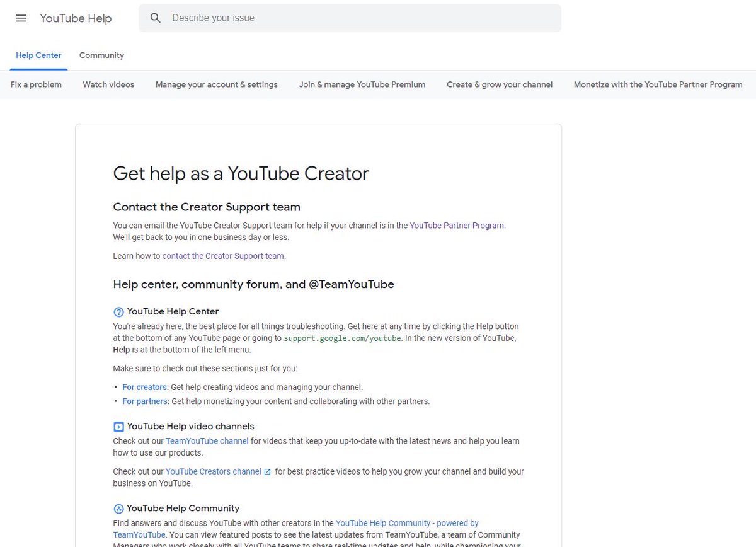Open Manage your account & settings menu
The height and width of the screenshot is (547, 756).
[x=217, y=84]
